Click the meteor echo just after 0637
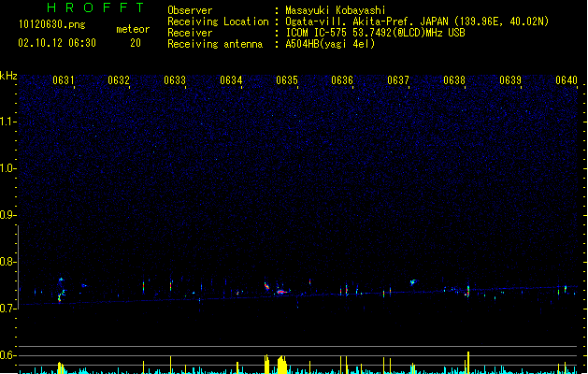 [x=413, y=282]
